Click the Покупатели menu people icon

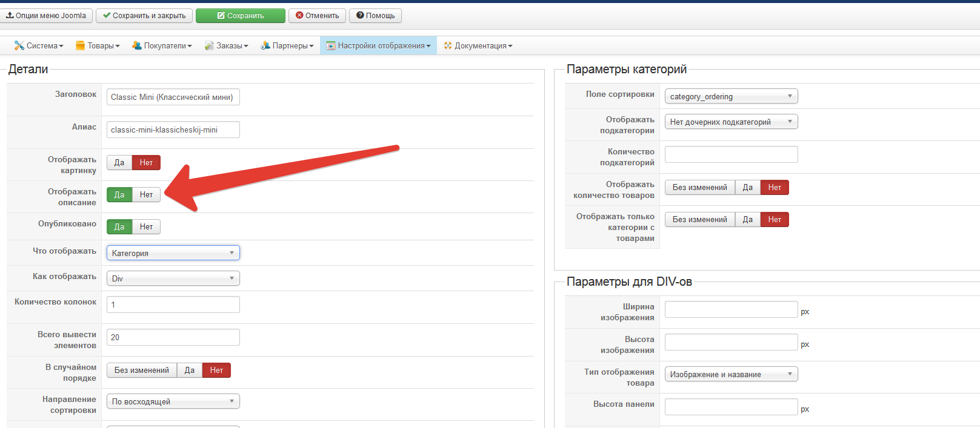(137, 45)
